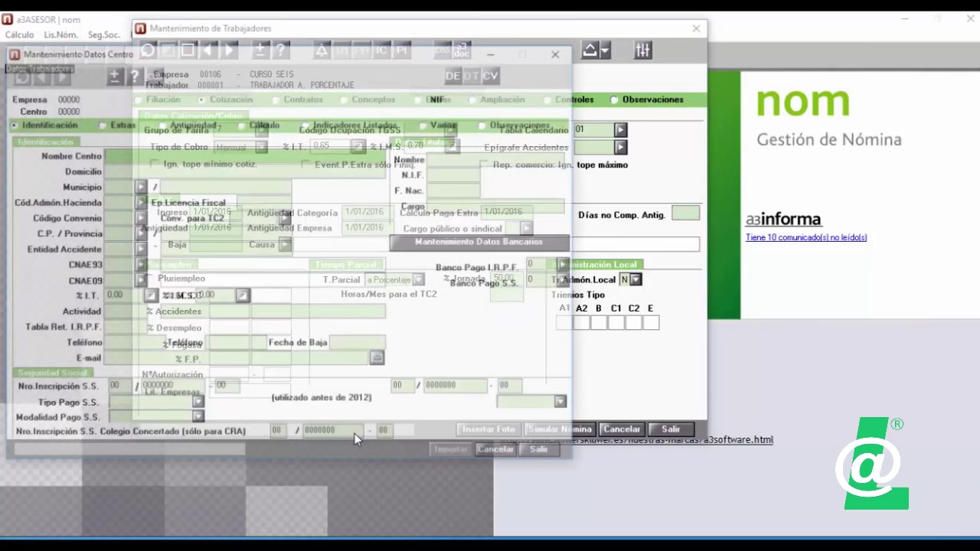Open the Tipo de Cobro dropdown
Viewport: 980px width, 551px height.
click(x=261, y=147)
